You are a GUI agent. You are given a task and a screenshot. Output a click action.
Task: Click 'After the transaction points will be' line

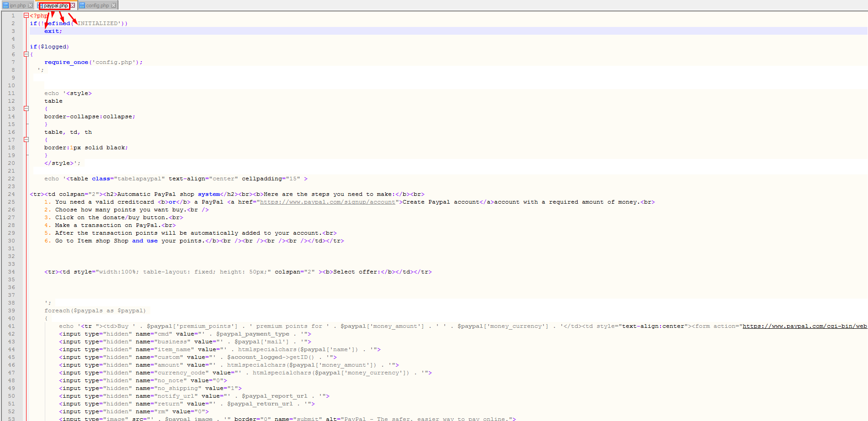191,233
